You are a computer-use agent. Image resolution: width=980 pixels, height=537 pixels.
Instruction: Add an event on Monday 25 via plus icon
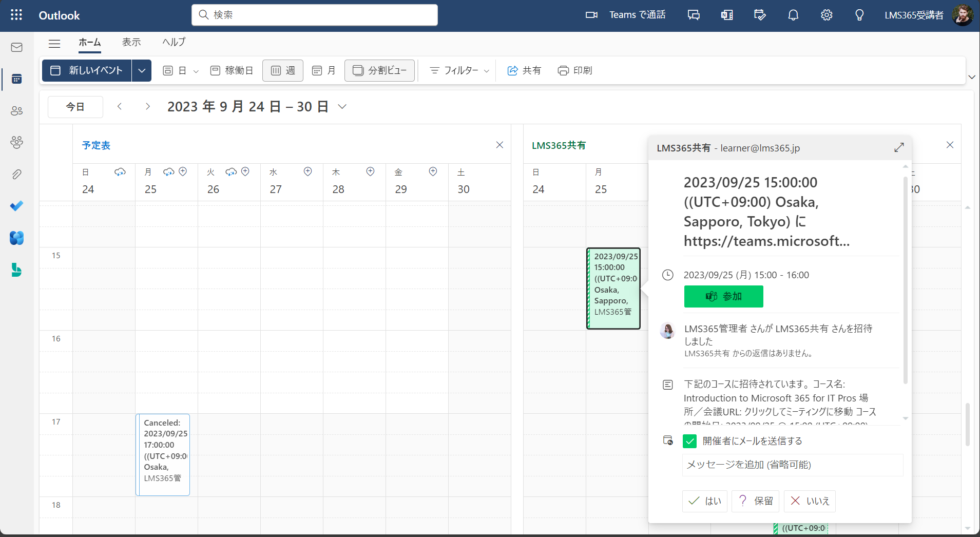point(183,171)
